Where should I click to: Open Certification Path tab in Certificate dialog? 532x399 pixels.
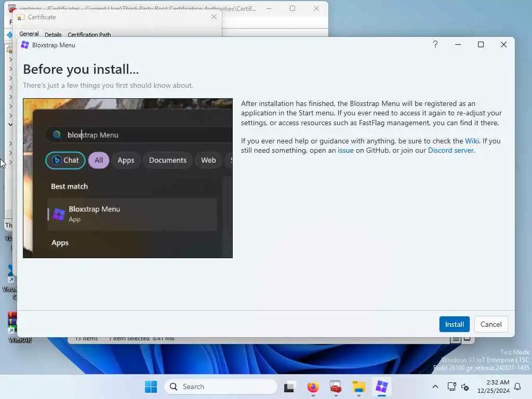click(x=89, y=35)
